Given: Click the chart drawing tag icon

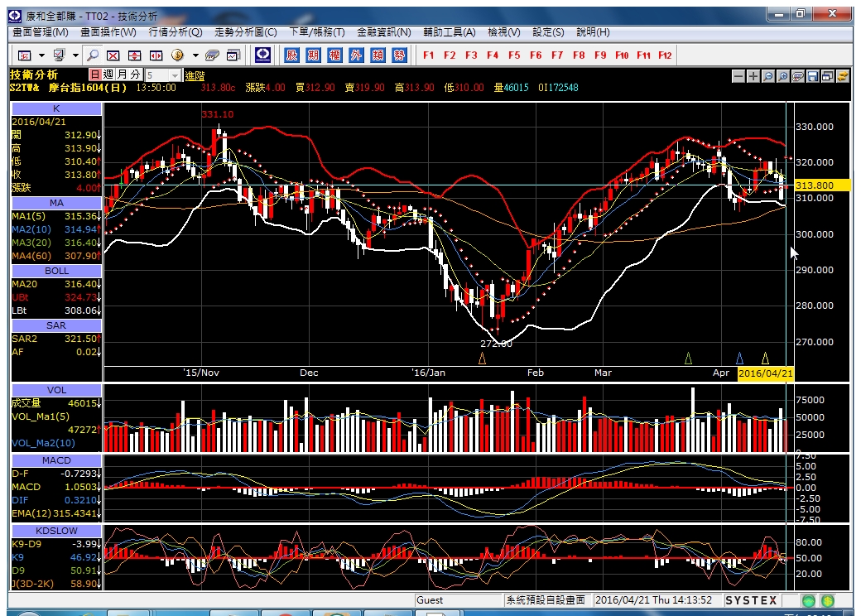Looking at the screenshot, I should (x=798, y=76).
